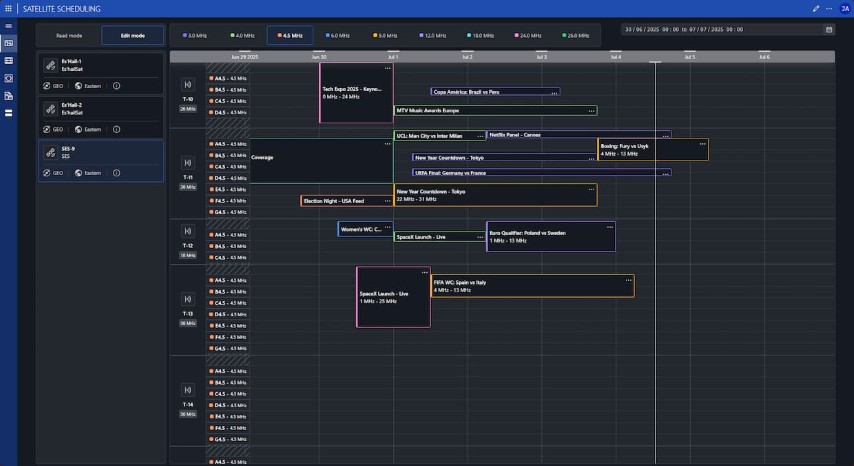The width and height of the screenshot is (854, 466).
Task: Open the calendar date picker icon
Action: tap(829, 29)
